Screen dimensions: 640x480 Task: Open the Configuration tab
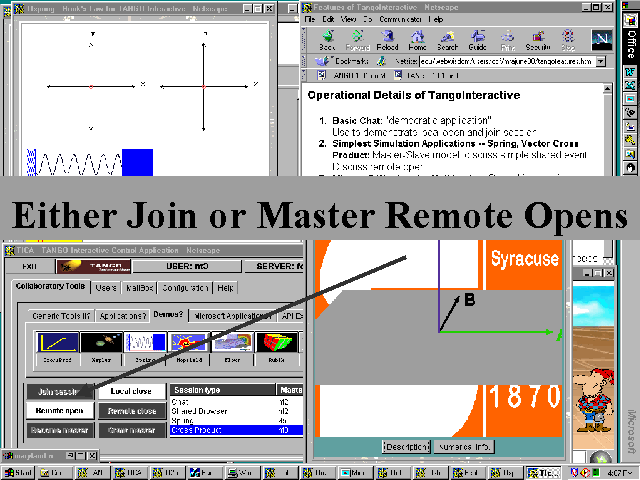coord(185,288)
